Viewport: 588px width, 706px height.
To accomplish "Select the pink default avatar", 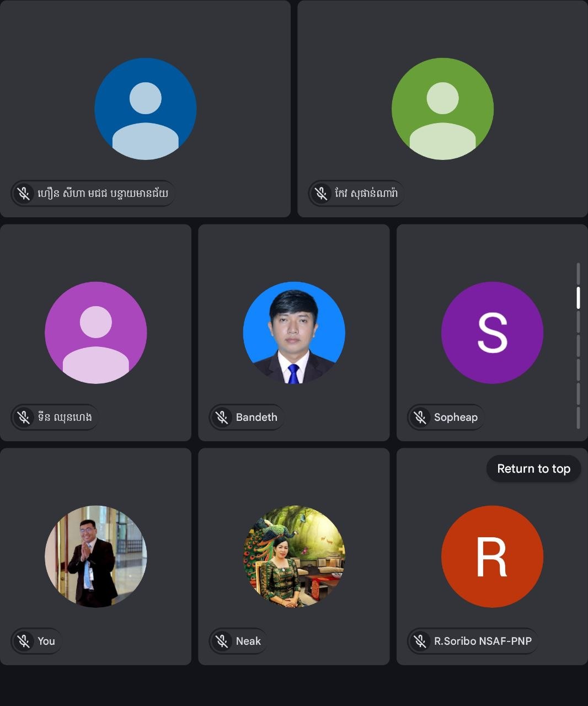I will (96, 333).
